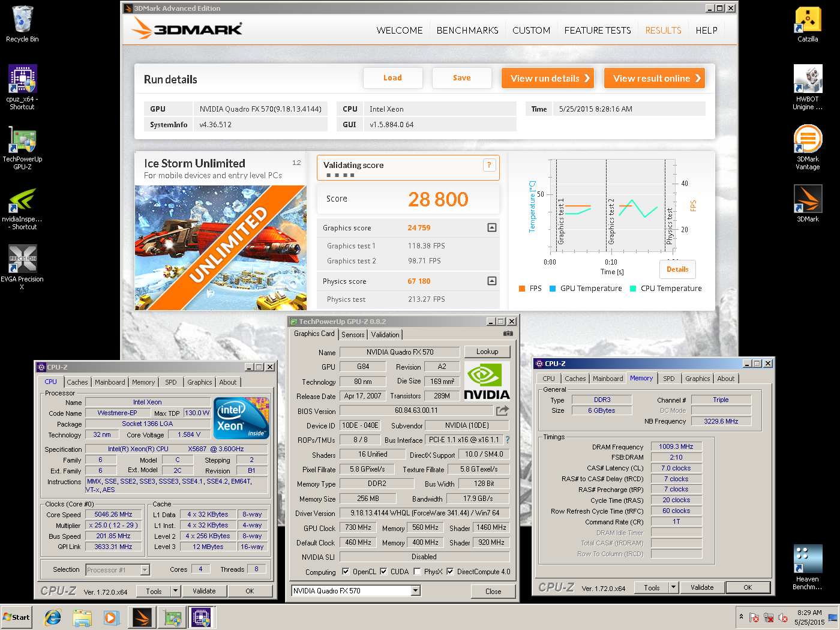Click View result online button
This screenshot has height=630, width=840.
[655, 78]
